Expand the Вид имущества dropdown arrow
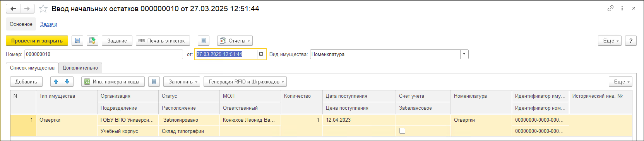The width and height of the screenshot is (644, 141). [x=464, y=54]
